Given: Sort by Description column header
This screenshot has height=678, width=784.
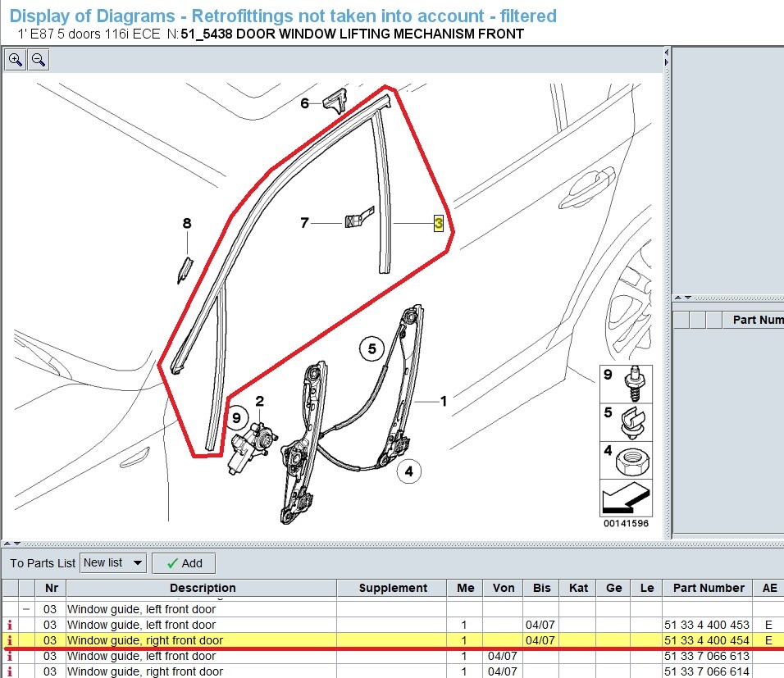Looking at the screenshot, I should pos(202,588).
